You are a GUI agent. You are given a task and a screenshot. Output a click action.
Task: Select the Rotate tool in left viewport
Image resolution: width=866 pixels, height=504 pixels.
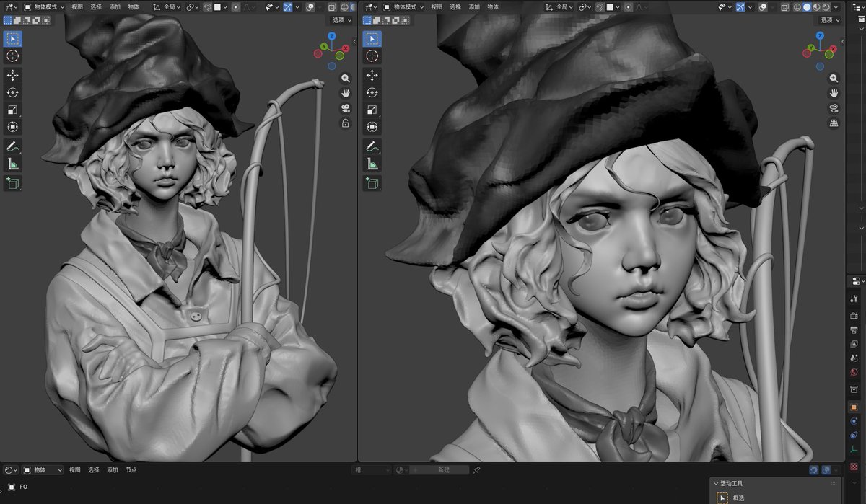pyautogui.click(x=13, y=93)
